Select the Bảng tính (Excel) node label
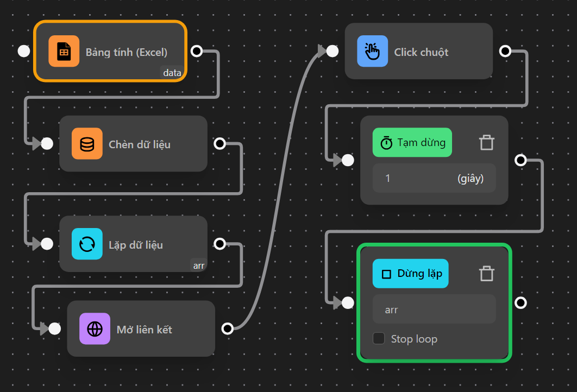 click(x=127, y=53)
